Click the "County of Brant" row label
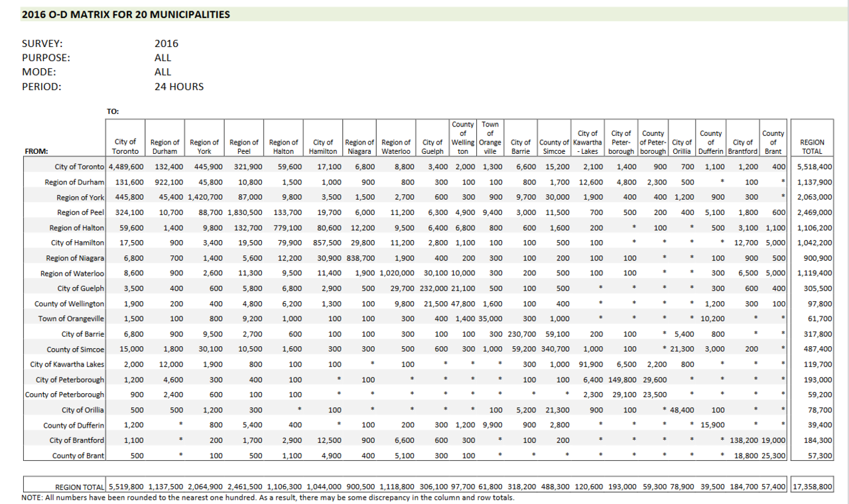 (x=78, y=456)
